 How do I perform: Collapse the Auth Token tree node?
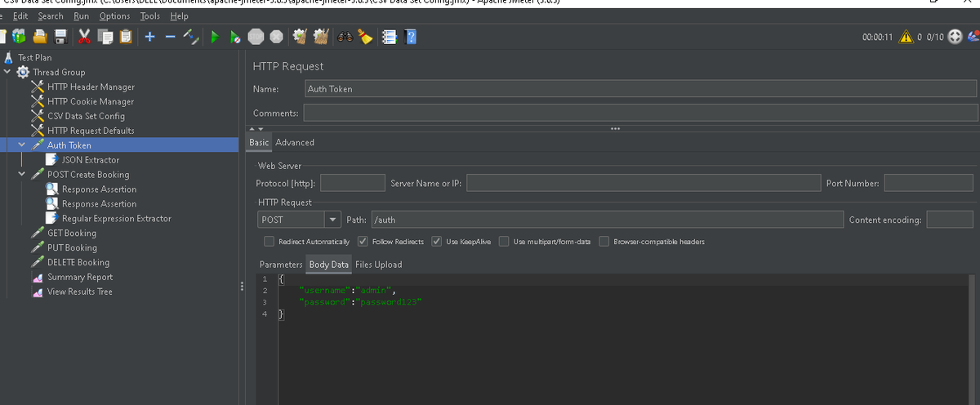[22, 145]
